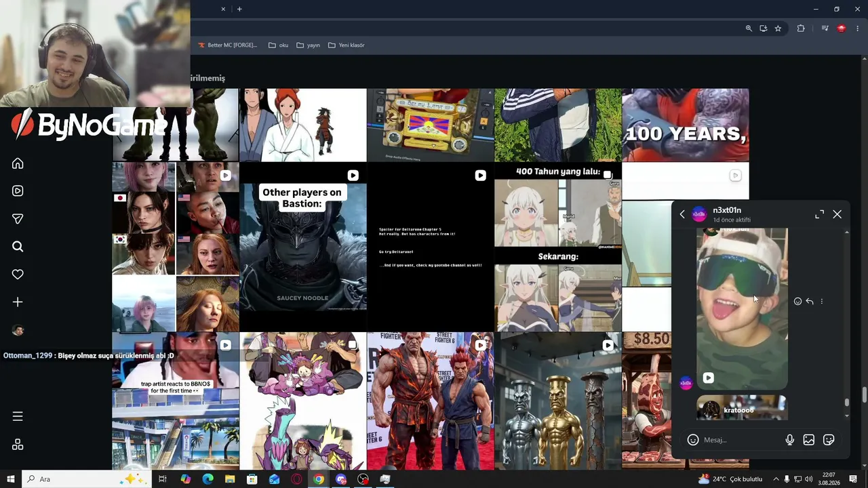Attach a photo or video to message
The height and width of the screenshot is (488, 868).
pyautogui.click(x=809, y=440)
